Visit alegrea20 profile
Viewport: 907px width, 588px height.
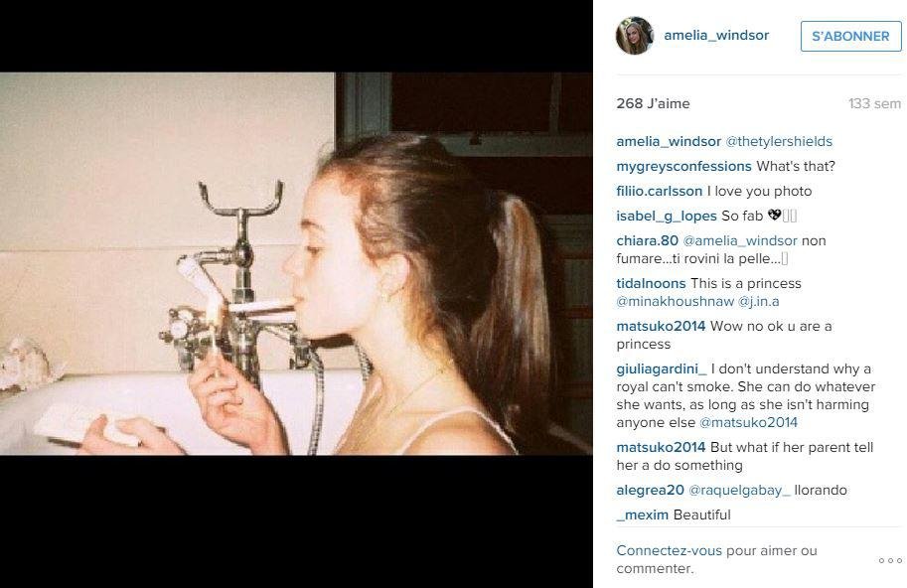(x=650, y=491)
